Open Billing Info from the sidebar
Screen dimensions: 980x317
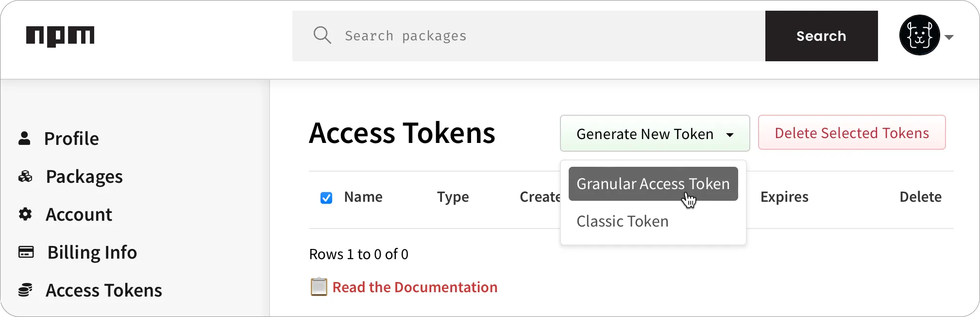pyautogui.click(x=92, y=252)
